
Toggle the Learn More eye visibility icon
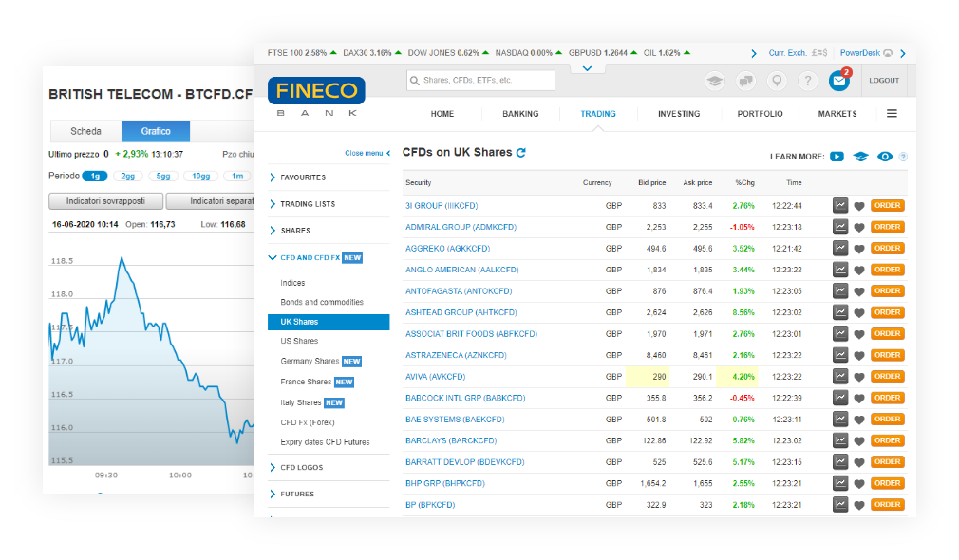[884, 157]
